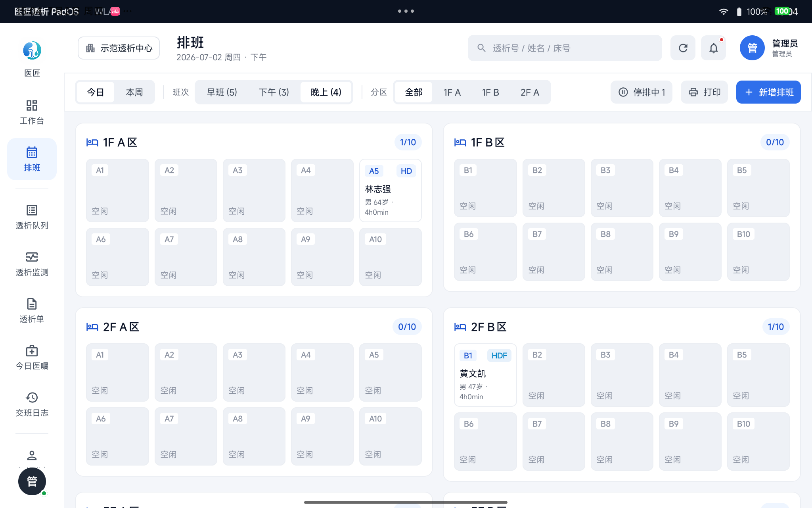This screenshot has width=812, height=508.
Task: Open the 透析队列 list icon
Action: [x=32, y=210]
